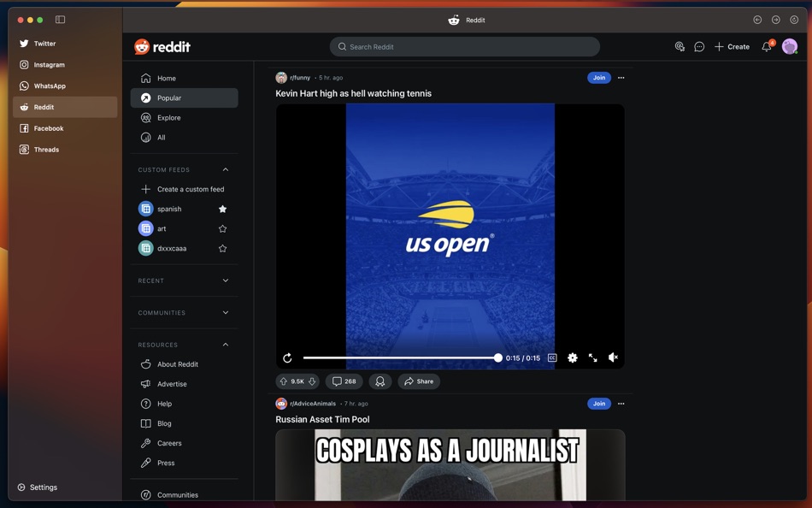This screenshot has height=508, width=812.
Task: Open the All feed
Action: click(x=185, y=138)
